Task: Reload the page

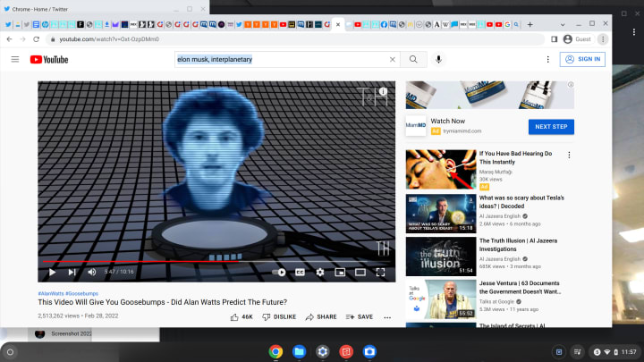Action: click(36, 39)
